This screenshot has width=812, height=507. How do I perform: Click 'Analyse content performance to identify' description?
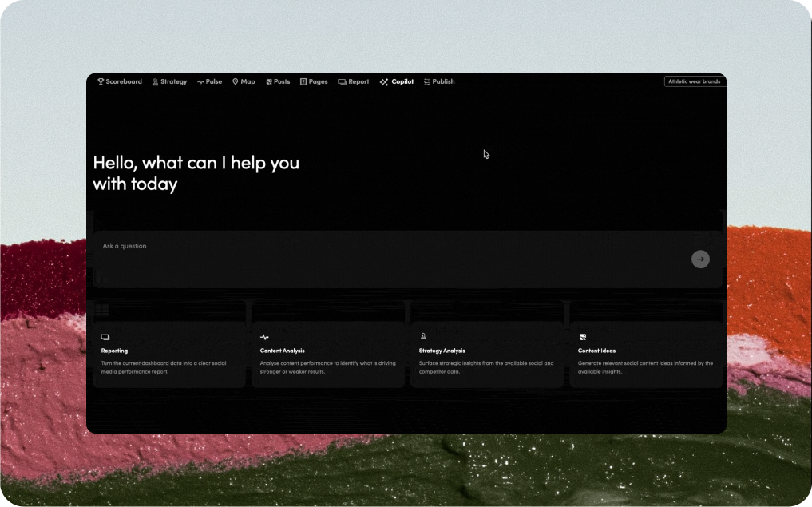[328, 367]
